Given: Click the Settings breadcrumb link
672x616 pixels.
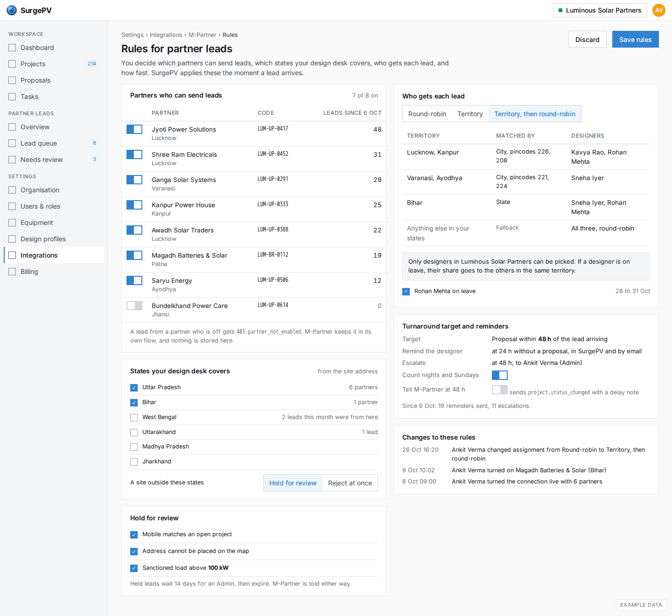Looking at the screenshot, I should [132, 35].
